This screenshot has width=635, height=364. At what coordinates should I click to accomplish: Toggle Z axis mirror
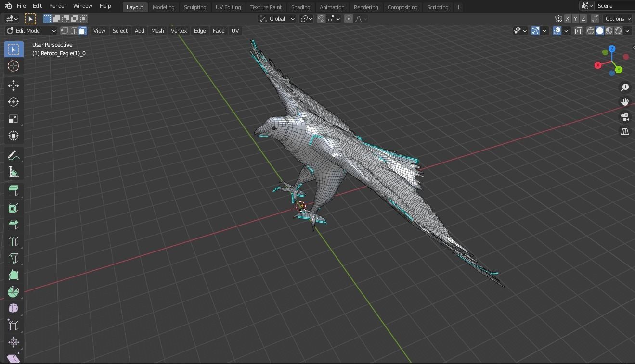tap(583, 19)
